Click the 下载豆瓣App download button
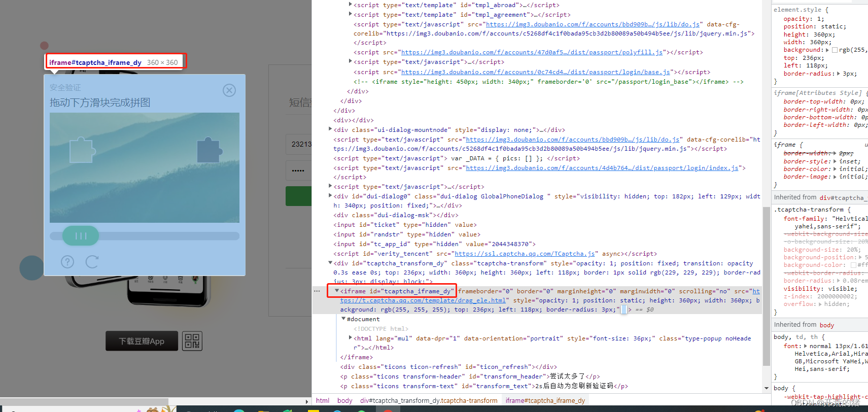This screenshot has height=412, width=868. point(142,341)
